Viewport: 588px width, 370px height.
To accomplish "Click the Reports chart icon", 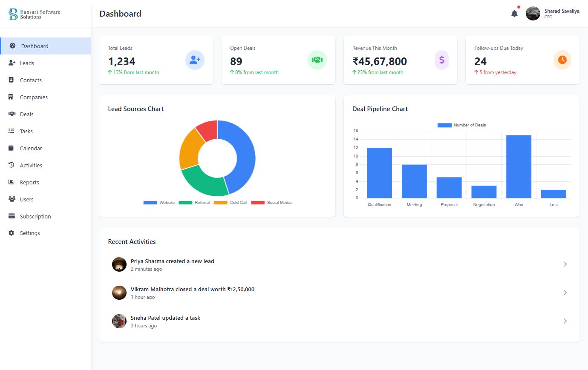I will tap(12, 182).
